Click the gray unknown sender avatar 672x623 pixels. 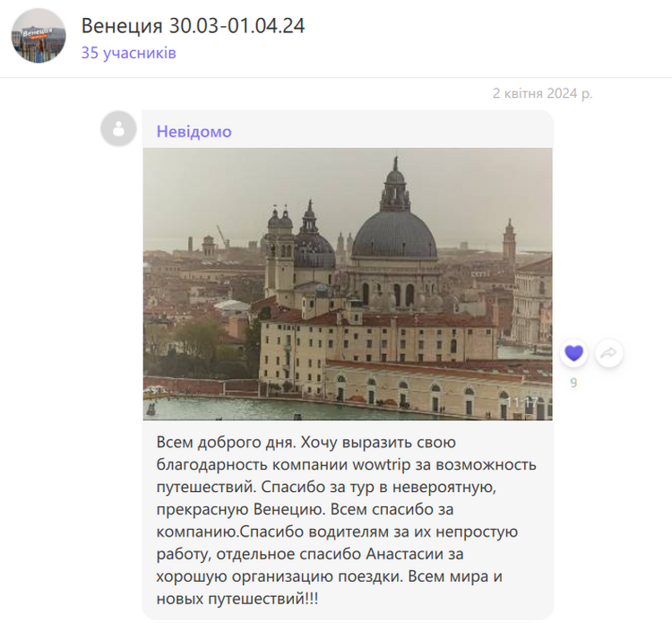pyautogui.click(x=118, y=128)
